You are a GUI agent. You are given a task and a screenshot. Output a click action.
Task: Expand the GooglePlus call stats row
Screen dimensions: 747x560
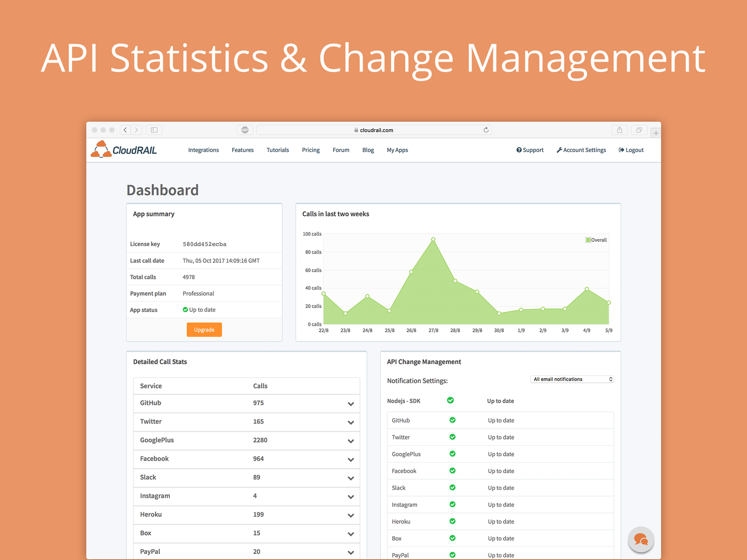click(351, 441)
